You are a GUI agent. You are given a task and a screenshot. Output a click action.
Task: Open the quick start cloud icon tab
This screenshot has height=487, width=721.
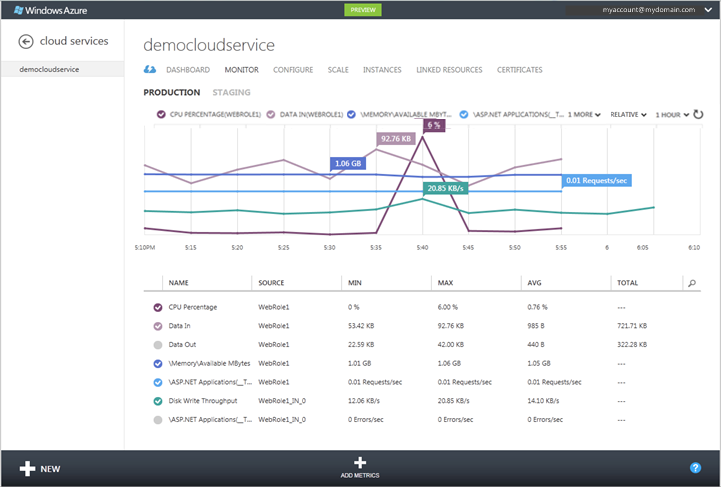pyautogui.click(x=150, y=69)
